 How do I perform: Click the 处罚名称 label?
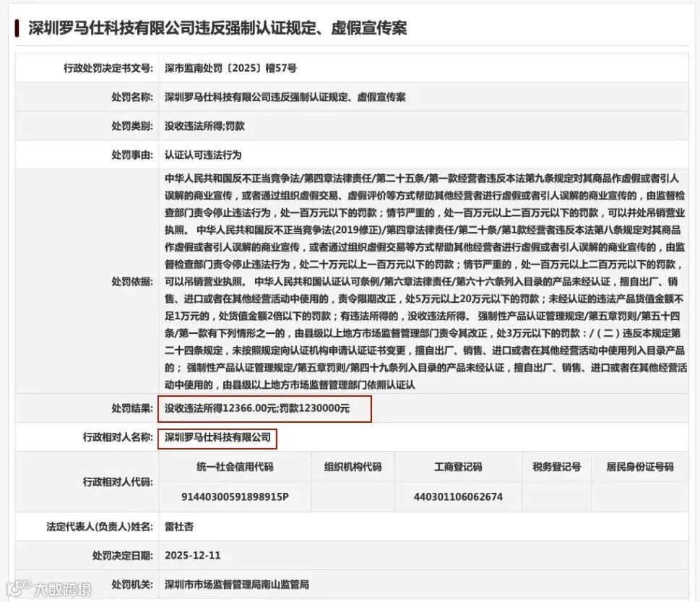(x=132, y=97)
